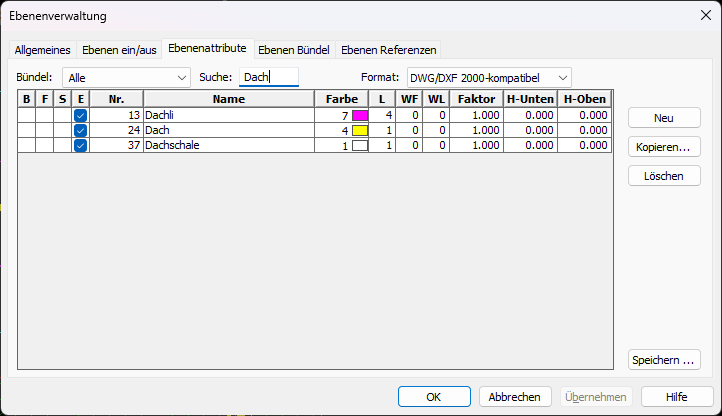Open the yellow color swatch of Dach
The image size is (722, 416).
point(360,130)
